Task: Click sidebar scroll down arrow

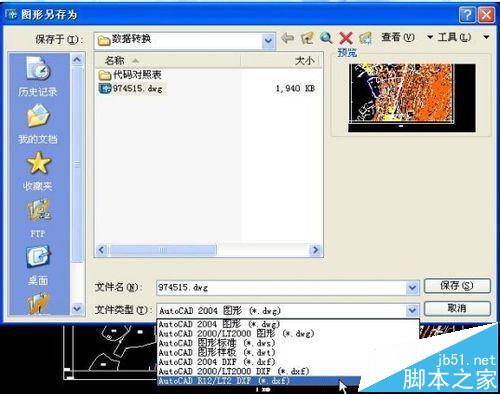Action: tap(77, 308)
